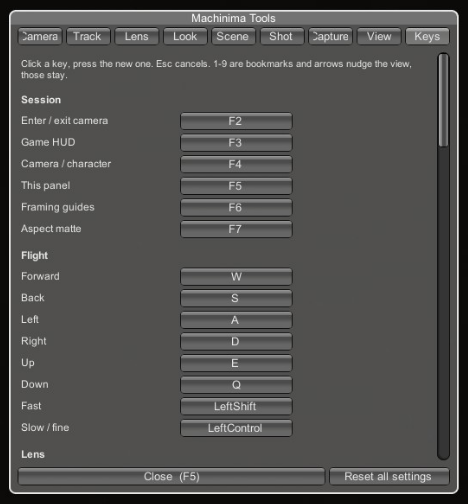Rebind This panel F5 key button
The height and width of the screenshot is (504, 468).
pos(236,186)
